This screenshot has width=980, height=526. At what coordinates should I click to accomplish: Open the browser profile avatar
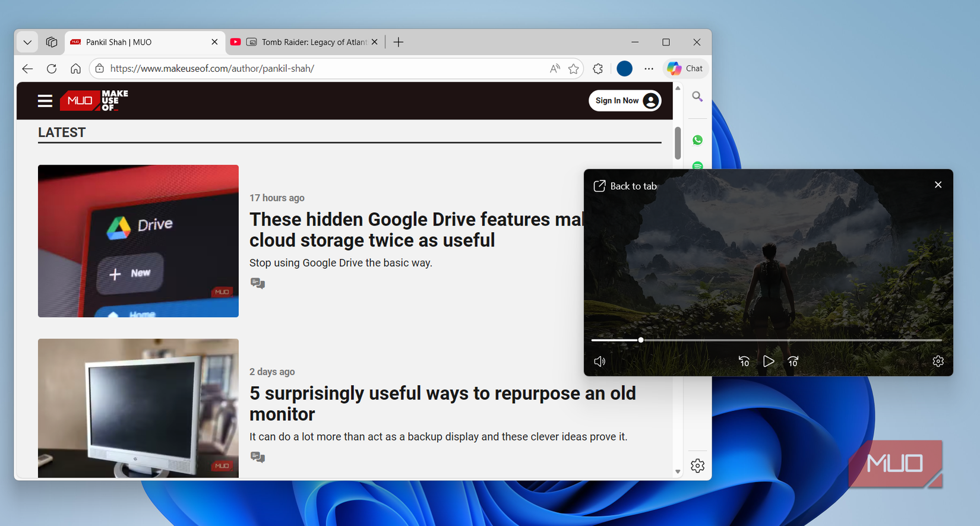(x=624, y=69)
